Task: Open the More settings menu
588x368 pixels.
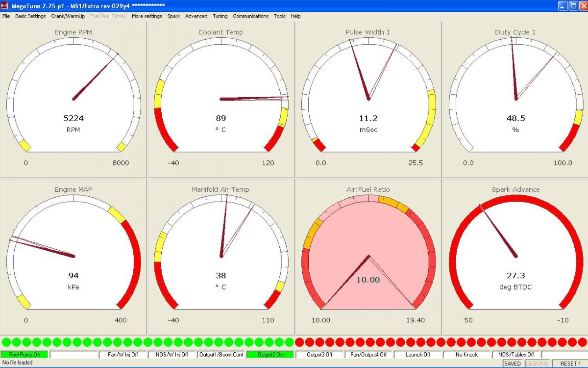Action: [147, 16]
